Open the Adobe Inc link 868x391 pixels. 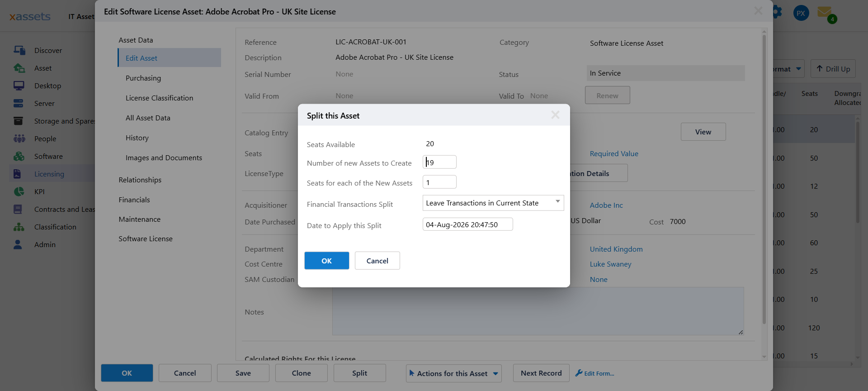point(606,205)
